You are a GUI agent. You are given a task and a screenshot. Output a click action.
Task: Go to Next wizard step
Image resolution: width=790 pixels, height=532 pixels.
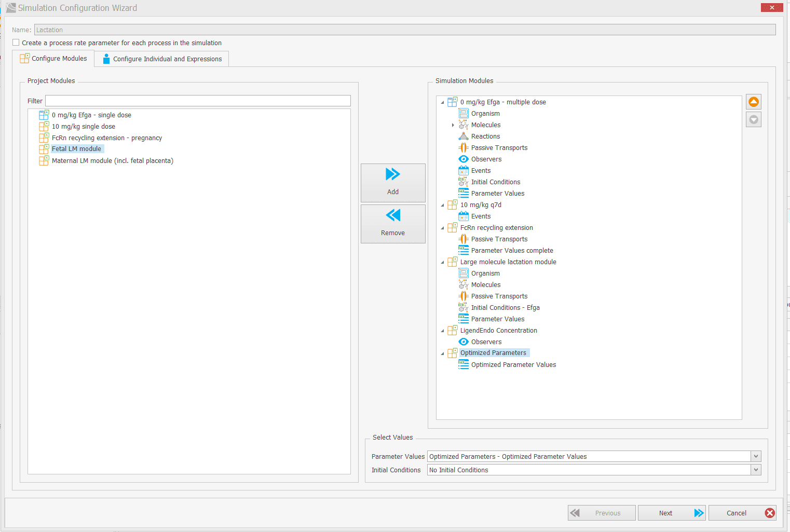pos(672,513)
